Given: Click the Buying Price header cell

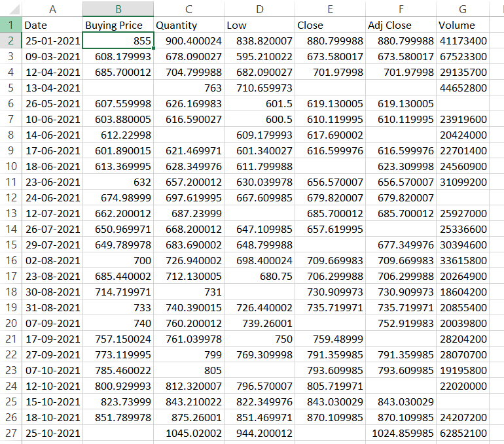Looking at the screenshot, I should coord(118,26).
